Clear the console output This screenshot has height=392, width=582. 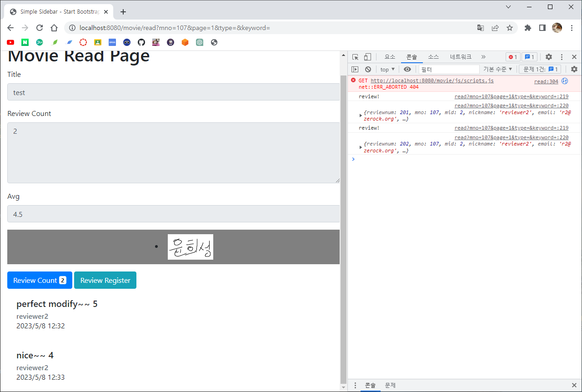pos(368,69)
